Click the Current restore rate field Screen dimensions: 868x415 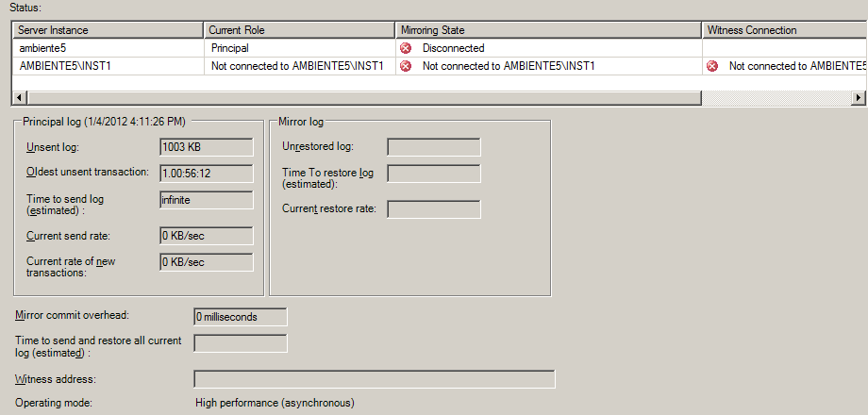point(434,208)
